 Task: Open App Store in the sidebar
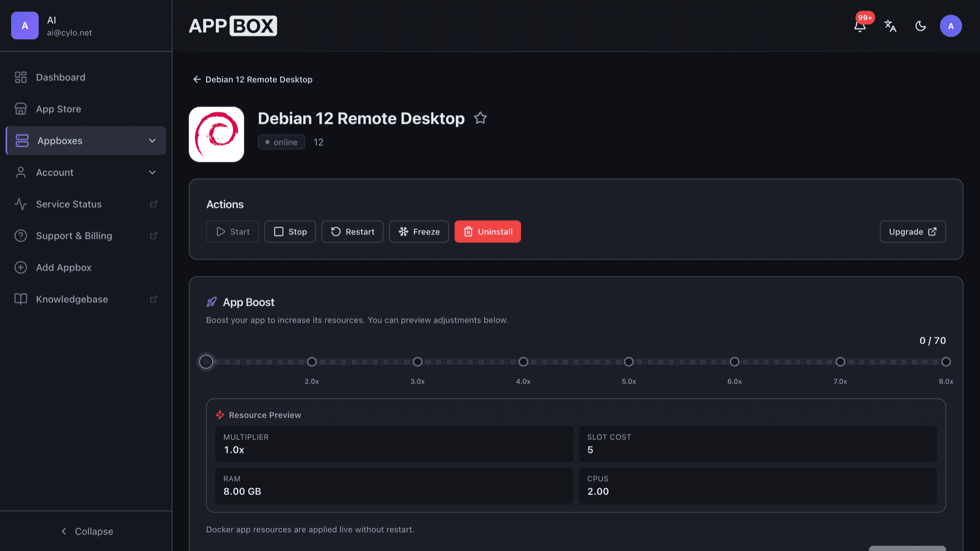click(86, 109)
